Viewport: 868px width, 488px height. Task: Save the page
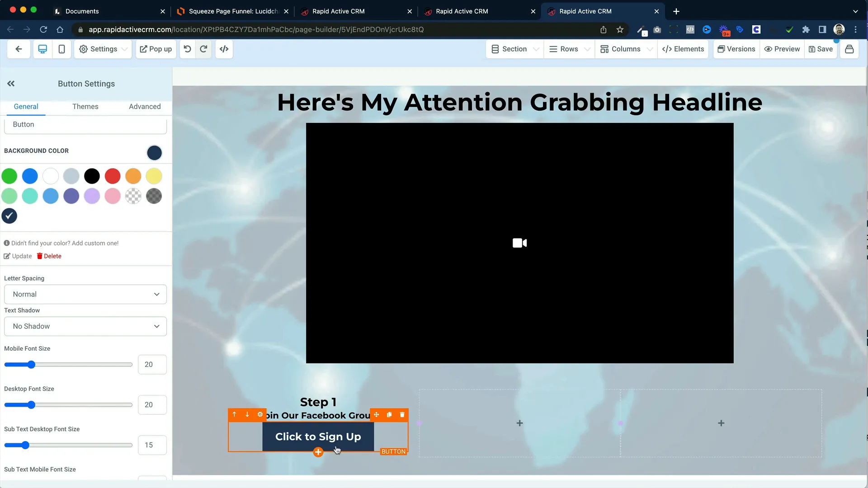click(821, 49)
